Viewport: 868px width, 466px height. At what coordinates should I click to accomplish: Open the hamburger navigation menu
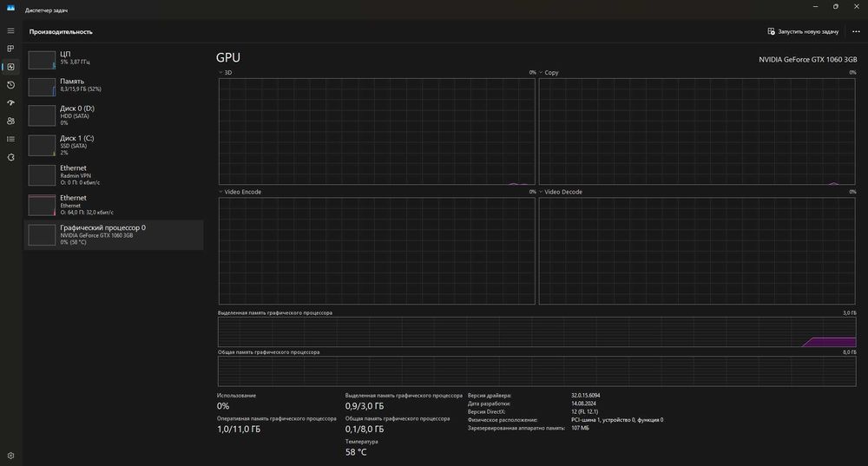(10, 31)
